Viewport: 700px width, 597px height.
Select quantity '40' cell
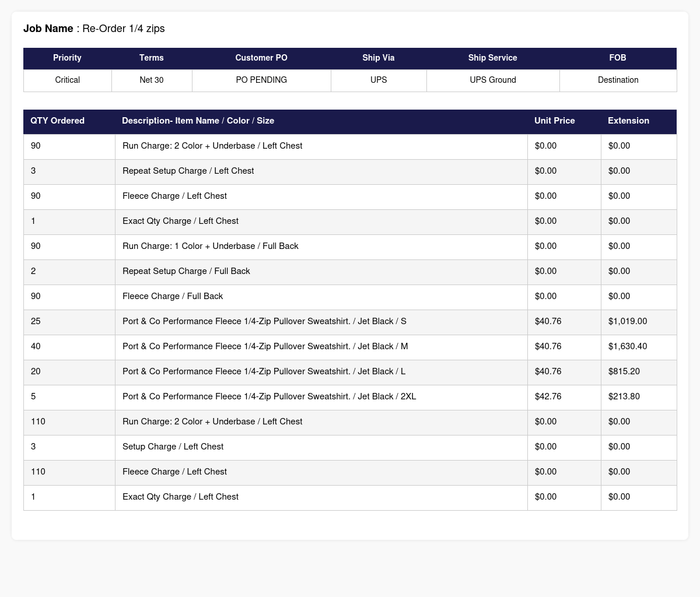pyautogui.click(x=69, y=346)
